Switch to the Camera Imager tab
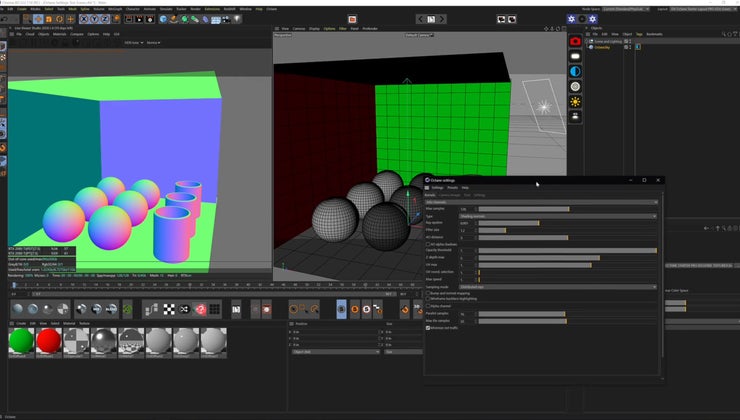 coord(449,195)
